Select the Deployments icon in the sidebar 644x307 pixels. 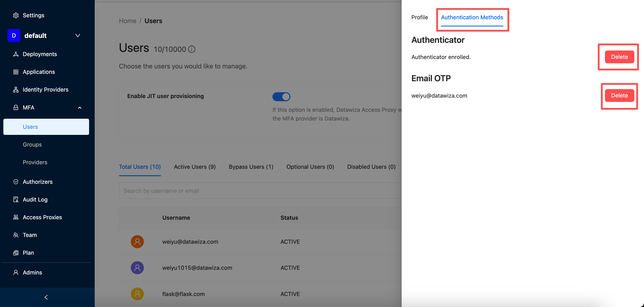16,54
